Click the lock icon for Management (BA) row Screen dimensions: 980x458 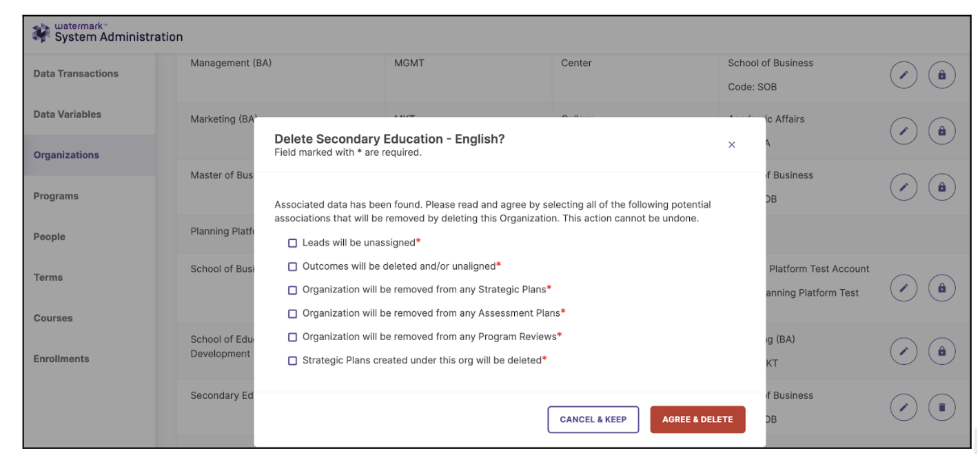click(941, 75)
